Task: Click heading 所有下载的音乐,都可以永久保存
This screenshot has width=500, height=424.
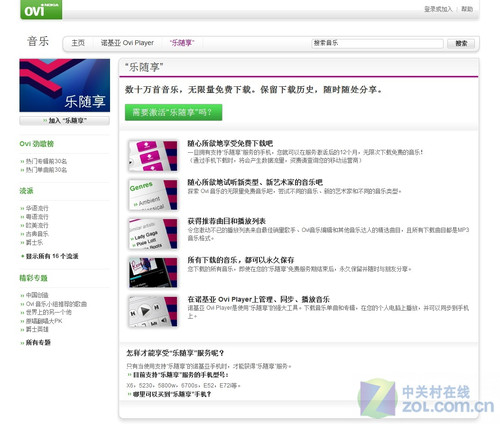Action: tap(241, 260)
